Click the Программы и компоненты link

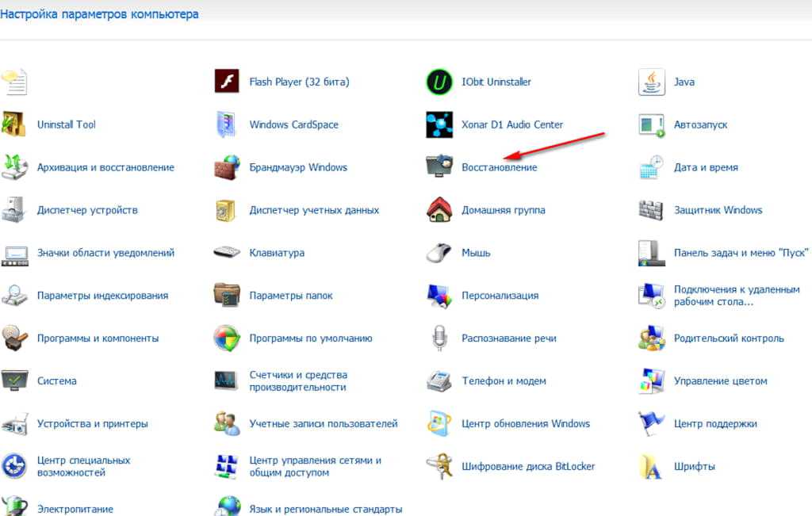point(98,338)
